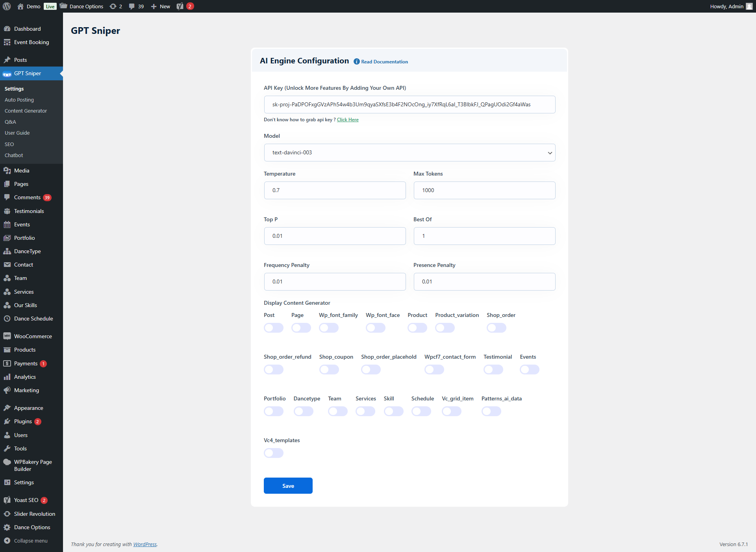Click the Best Of input field

pyautogui.click(x=484, y=236)
